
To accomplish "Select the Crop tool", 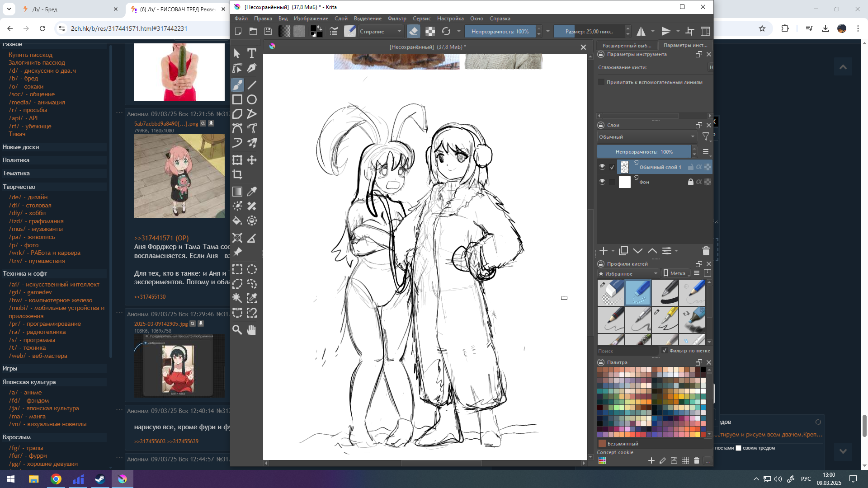I will 237,174.
